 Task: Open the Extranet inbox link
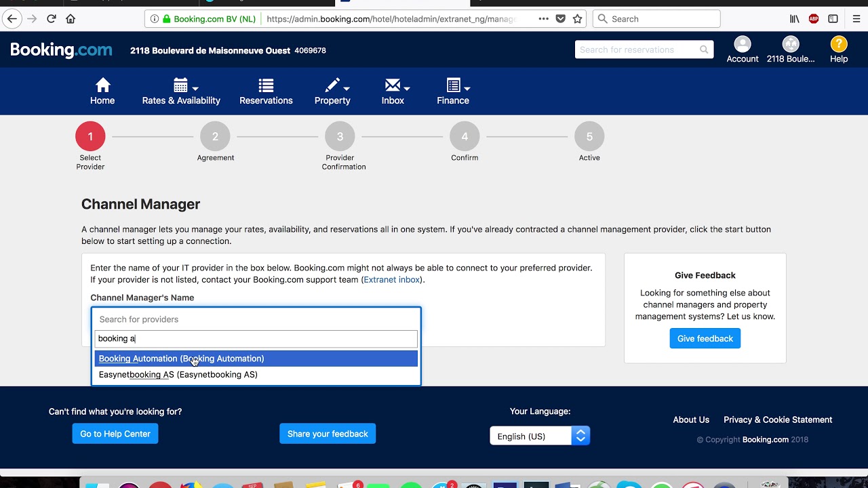point(392,279)
